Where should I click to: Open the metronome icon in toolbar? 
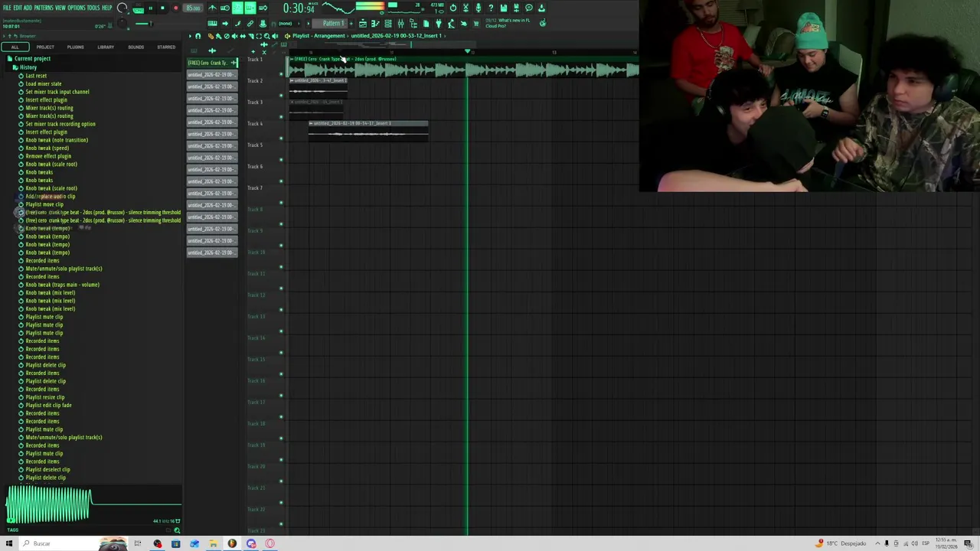(211, 8)
